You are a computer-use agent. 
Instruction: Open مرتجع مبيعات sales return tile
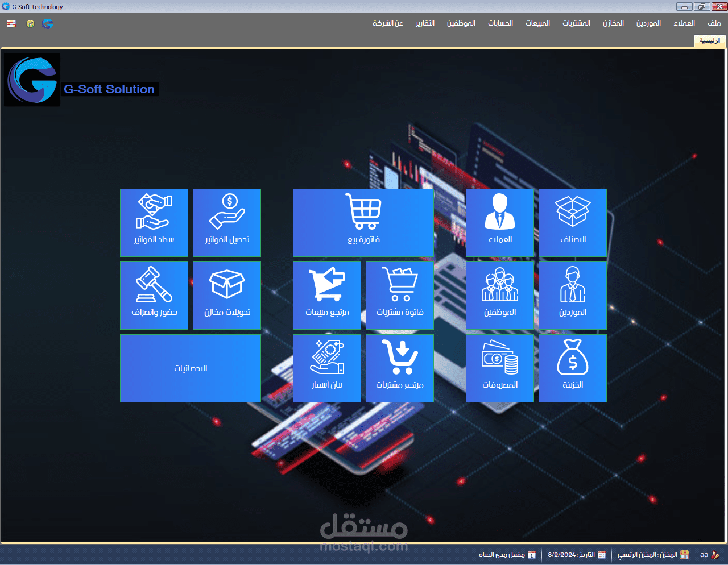[x=327, y=296]
